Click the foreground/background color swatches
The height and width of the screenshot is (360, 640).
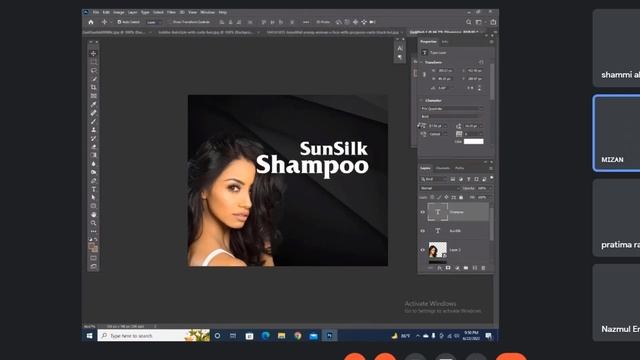click(x=93, y=247)
